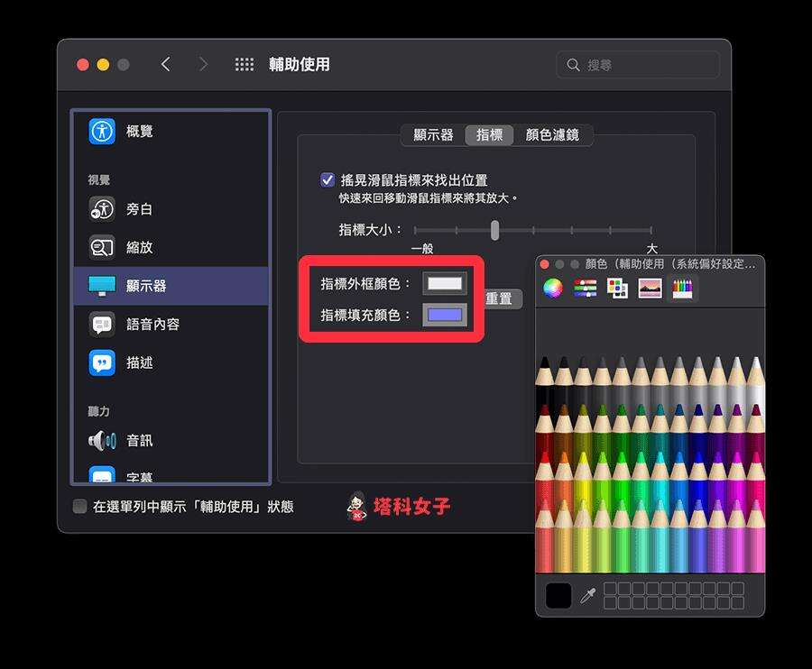Image resolution: width=812 pixels, height=669 pixels.
Task: Close the 顏色 window
Action: [x=544, y=264]
